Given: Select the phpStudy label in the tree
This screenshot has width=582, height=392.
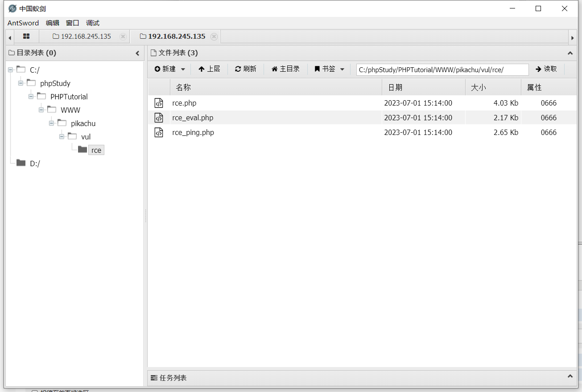Looking at the screenshot, I should pyautogui.click(x=55, y=83).
